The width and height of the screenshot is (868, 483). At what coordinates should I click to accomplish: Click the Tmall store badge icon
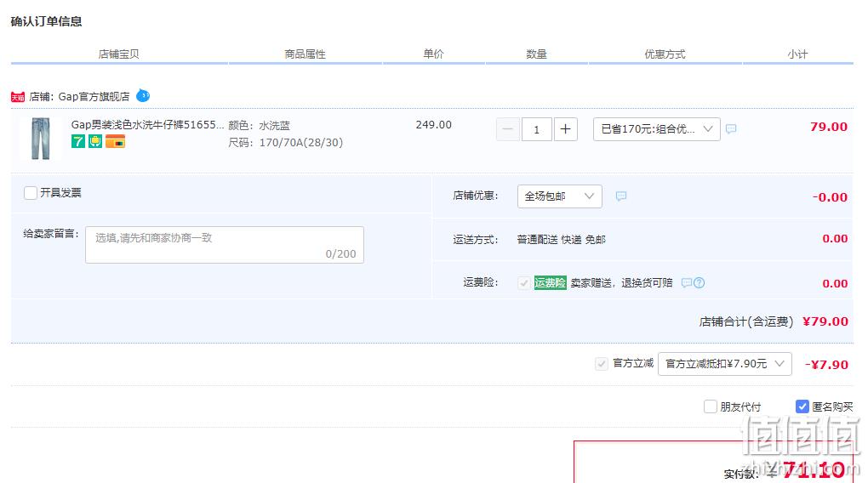pos(18,98)
